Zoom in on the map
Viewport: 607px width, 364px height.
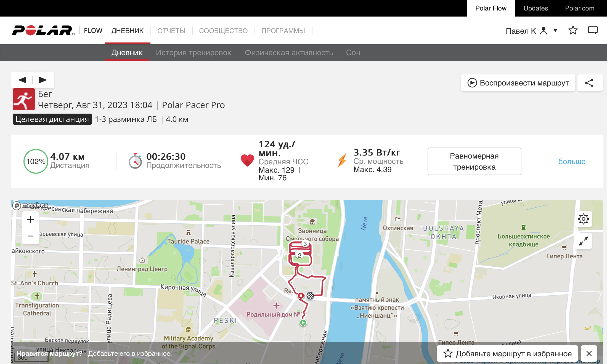[x=30, y=220]
